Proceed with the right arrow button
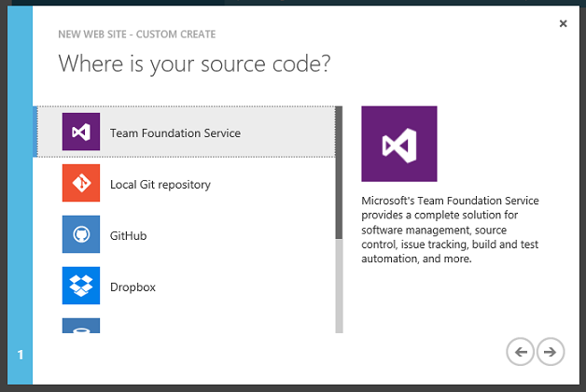 pos(551,352)
